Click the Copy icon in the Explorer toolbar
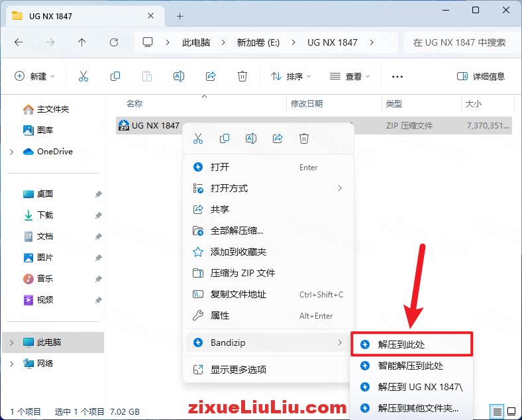Viewport: 522px width, 420px height. [115, 77]
